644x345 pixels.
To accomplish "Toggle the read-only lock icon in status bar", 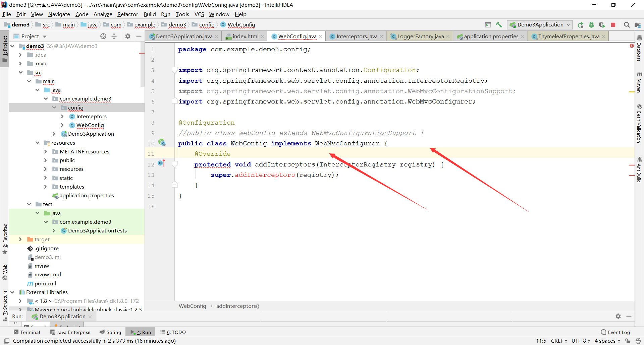I will (x=628, y=341).
